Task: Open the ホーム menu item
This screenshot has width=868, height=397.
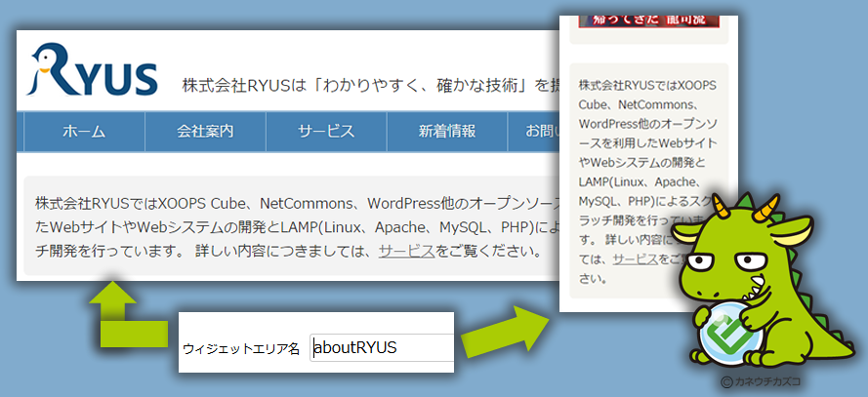Action: [x=84, y=132]
